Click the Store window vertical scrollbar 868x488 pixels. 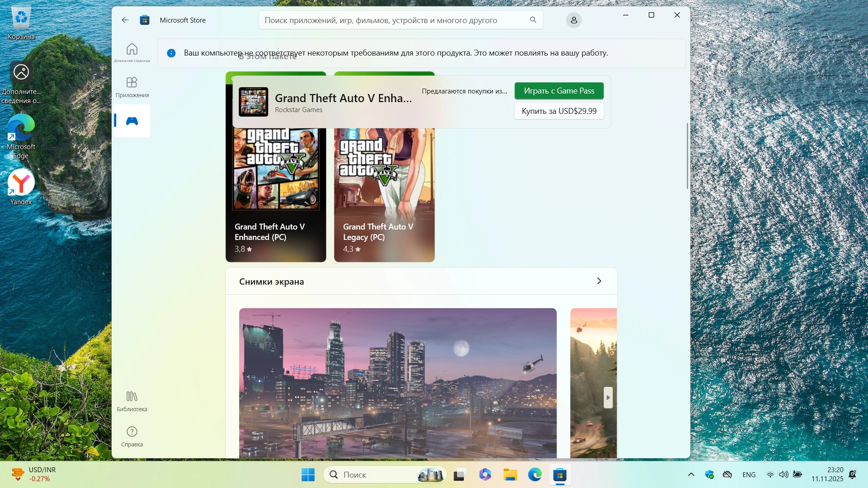point(687,156)
